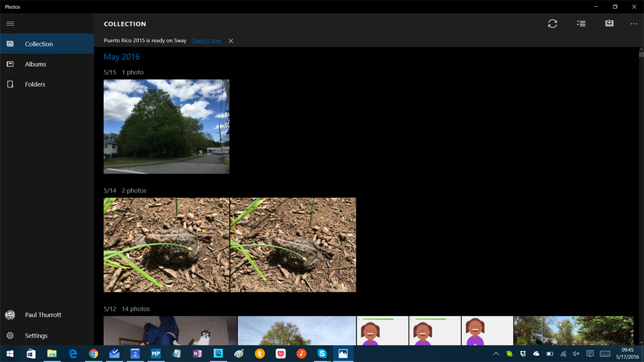Open Skype from the taskbar

[x=322, y=353]
